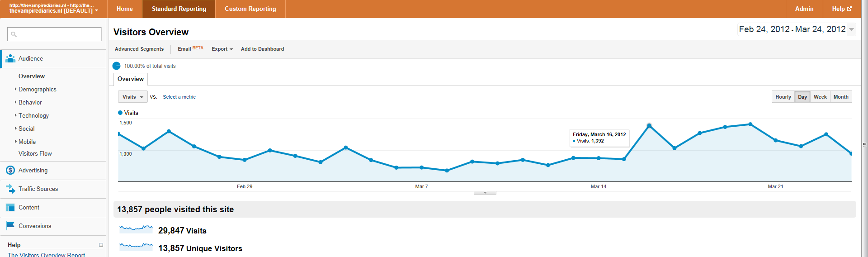Screen dimensions: 868x257
Task: Click Add to Dashboard
Action: click(x=262, y=49)
